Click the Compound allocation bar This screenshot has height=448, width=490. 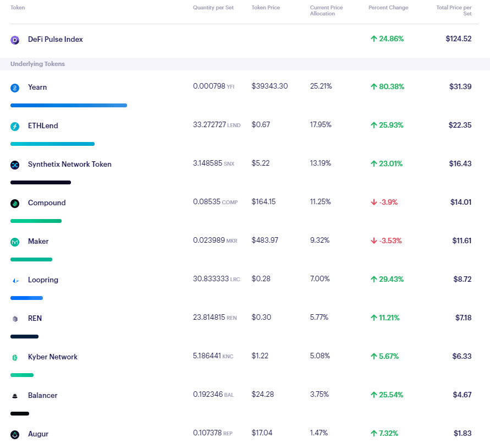click(36, 221)
